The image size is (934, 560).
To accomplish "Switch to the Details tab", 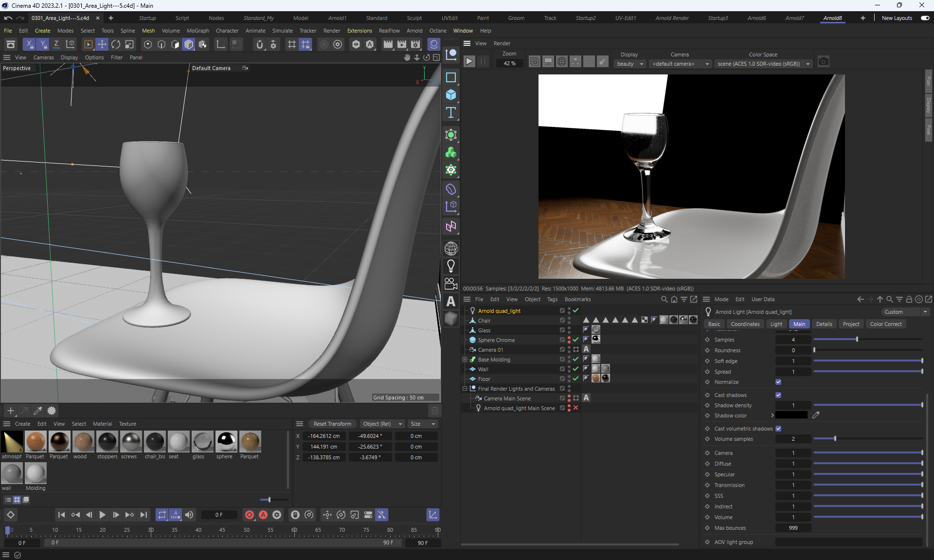I will tap(824, 324).
